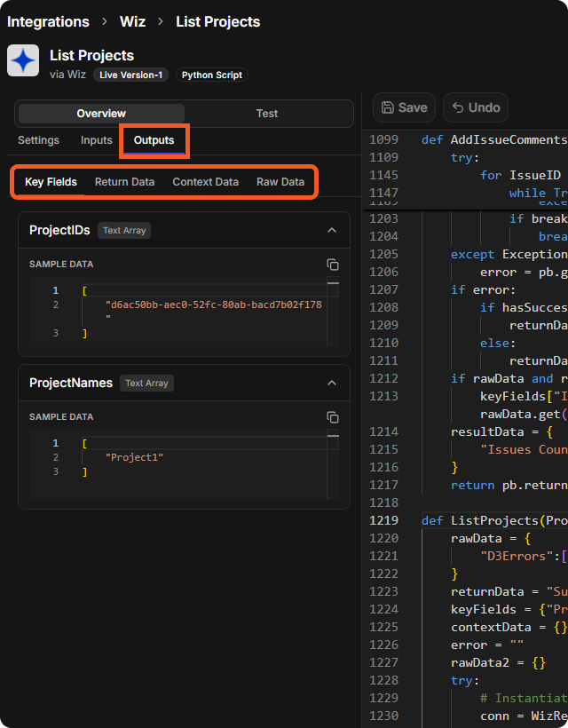Click the "via Wiz" subtitle text

pos(67,75)
